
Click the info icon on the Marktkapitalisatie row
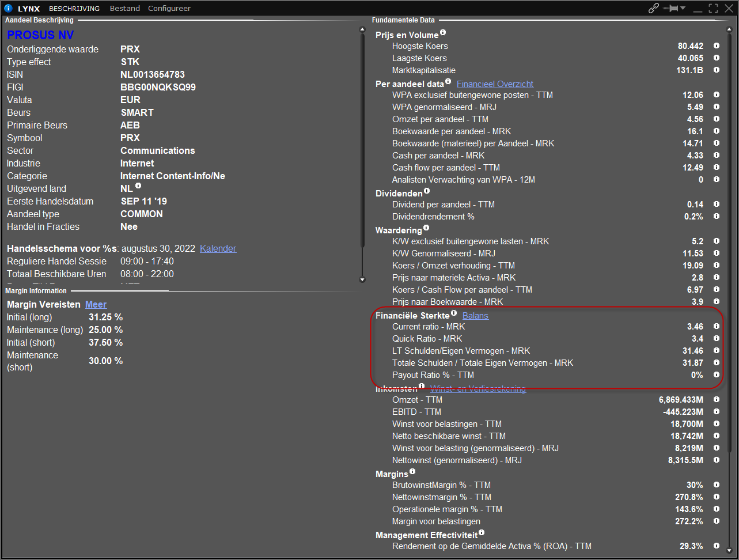717,70
